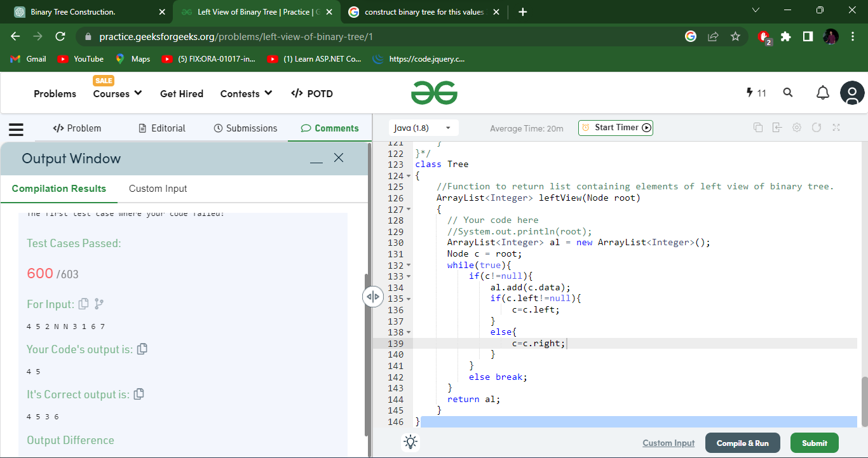Open the hamburger sidebar menu
This screenshot has height=458, width=868.
[16, 129]
